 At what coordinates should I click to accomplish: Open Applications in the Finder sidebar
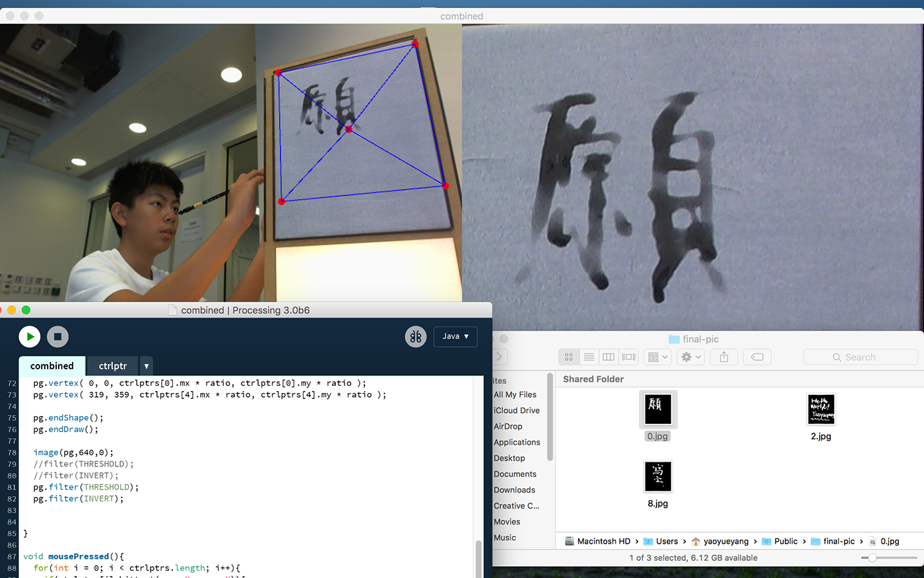(x=517, y=442)
